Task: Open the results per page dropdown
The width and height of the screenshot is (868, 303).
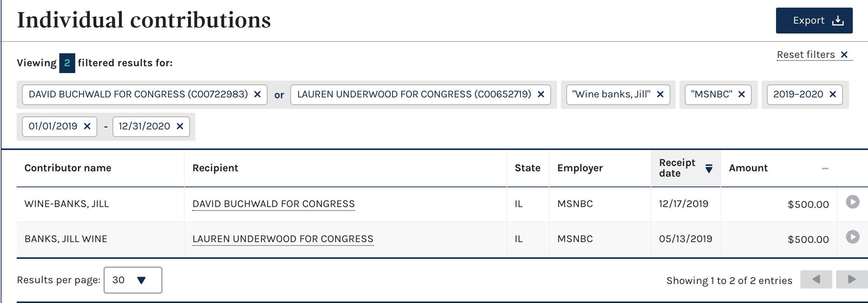Action: 133,280
